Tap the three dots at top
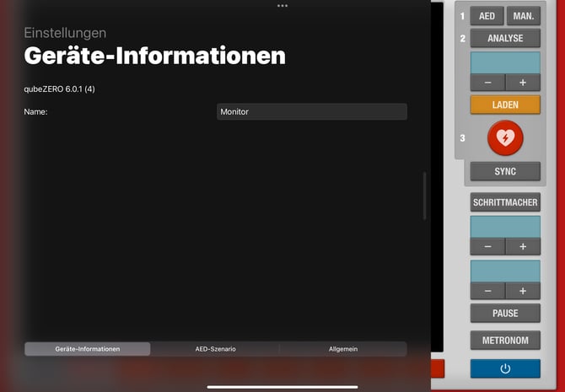The image size is (565, 392). (282, 5)
